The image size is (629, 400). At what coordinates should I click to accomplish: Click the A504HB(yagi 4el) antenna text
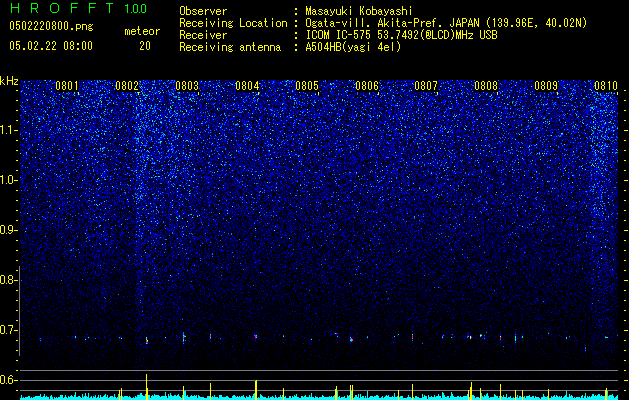(353, 47)
